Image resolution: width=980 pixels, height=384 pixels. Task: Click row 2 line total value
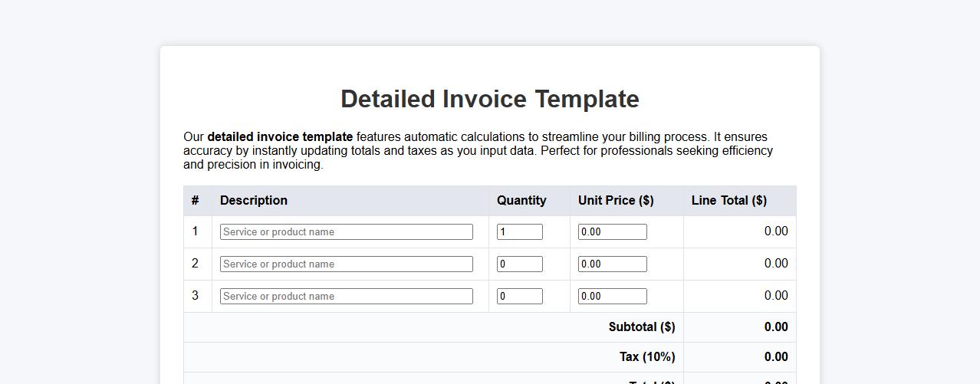[776, 264]
